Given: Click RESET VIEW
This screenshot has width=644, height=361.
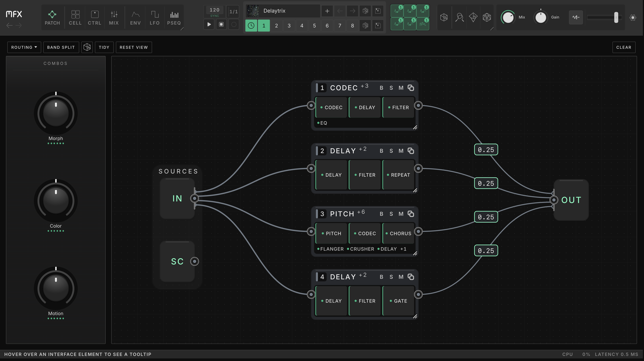Looking at the screenshot, I should [134, 47].
